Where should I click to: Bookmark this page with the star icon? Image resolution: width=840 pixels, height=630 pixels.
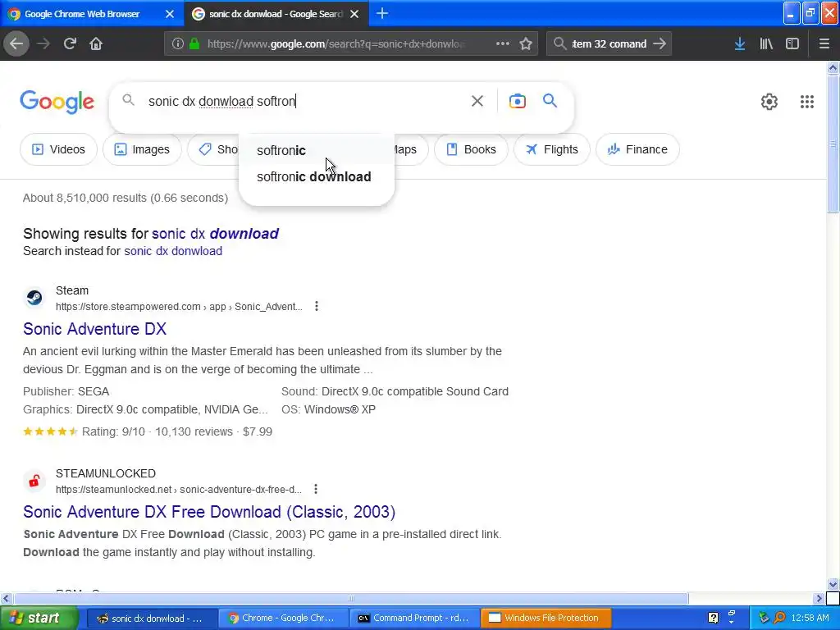[x=526, y=44]
